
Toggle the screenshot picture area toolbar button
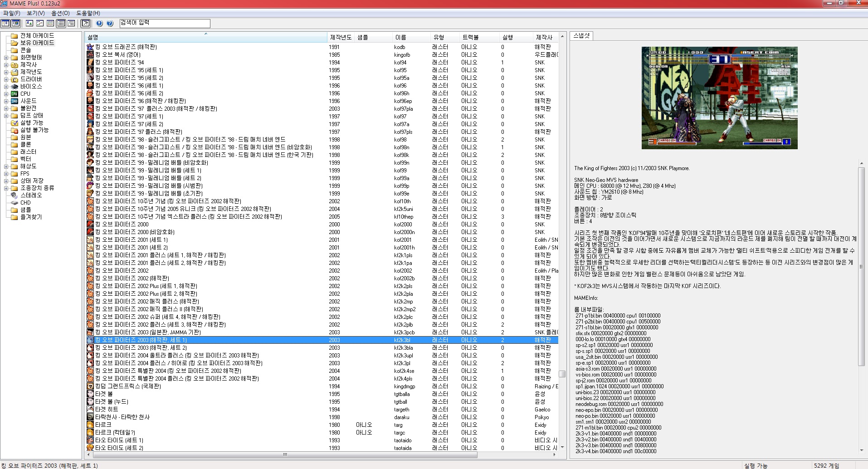(x=16, y=23)
